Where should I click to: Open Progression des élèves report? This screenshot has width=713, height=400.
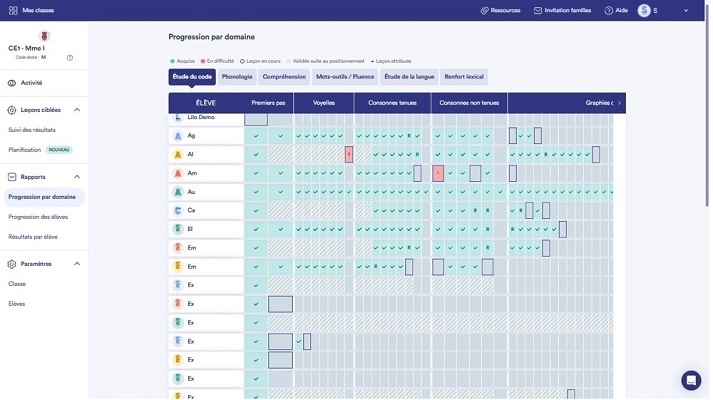pyautogui.click(x=38, y=217)
